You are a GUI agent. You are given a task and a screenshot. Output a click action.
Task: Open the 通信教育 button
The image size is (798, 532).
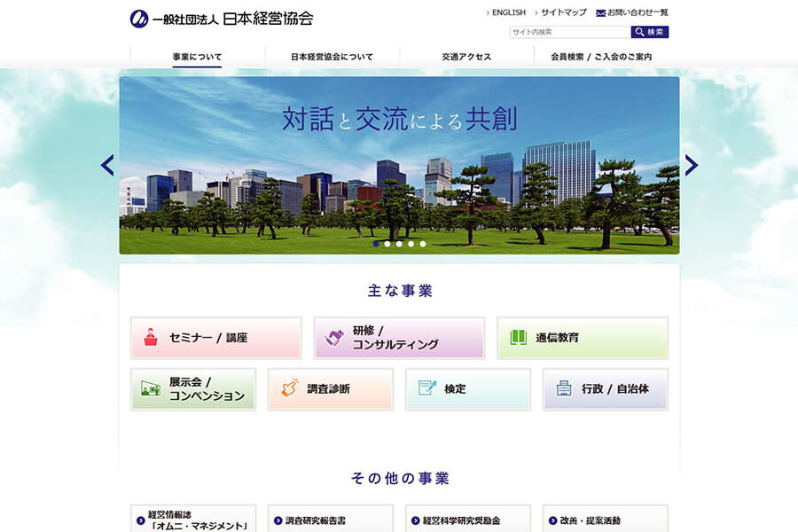tap(583, 338)
